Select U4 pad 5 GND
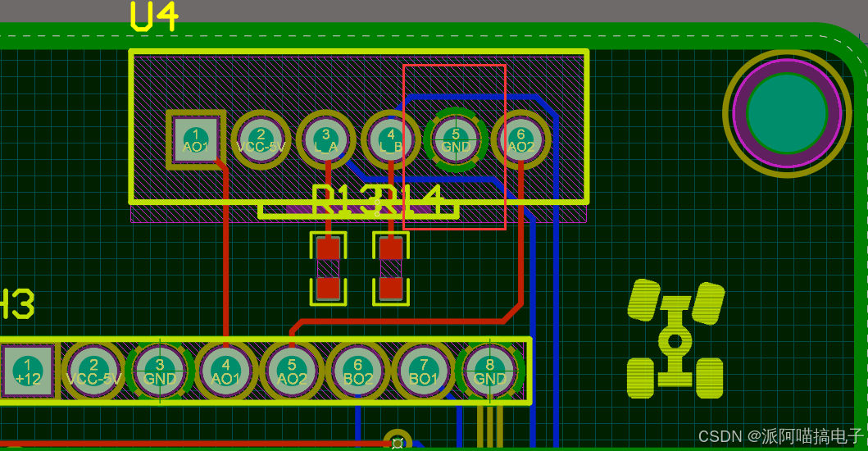Image resolution: width=868 pixels, height=451 pixels. (x=457, y=139)
